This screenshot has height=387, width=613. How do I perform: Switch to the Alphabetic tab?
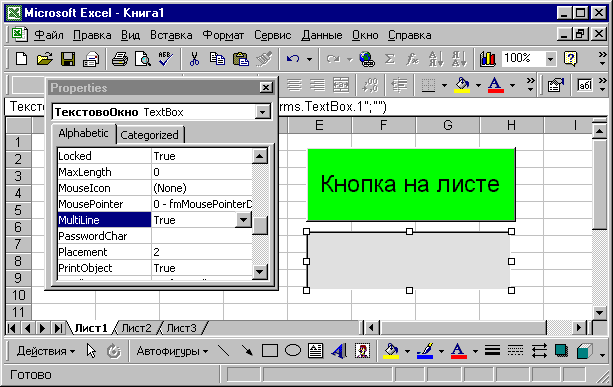pos(83,133)
